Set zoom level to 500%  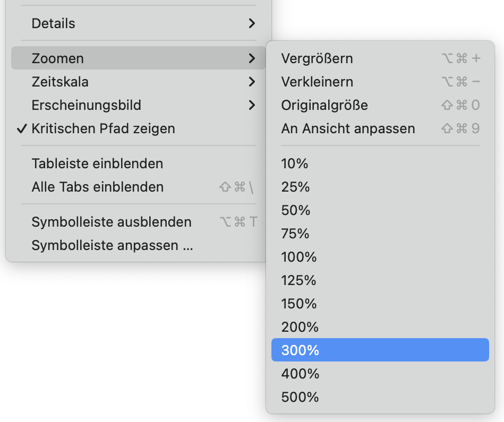point(300,397)
